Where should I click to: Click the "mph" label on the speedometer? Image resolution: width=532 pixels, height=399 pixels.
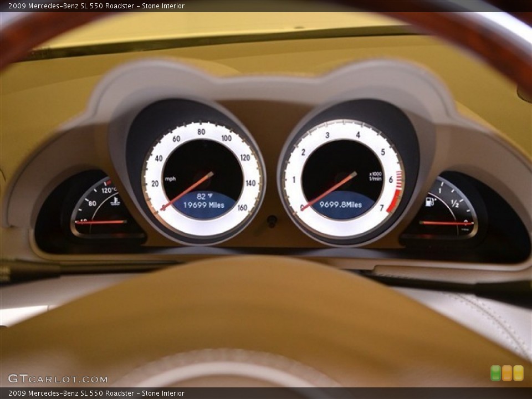[170, 179]
